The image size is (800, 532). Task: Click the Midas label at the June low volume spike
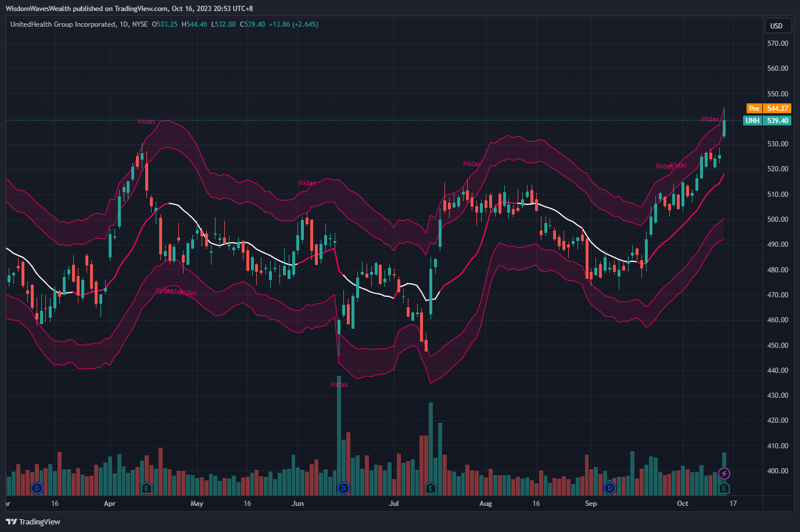(339, 384)
